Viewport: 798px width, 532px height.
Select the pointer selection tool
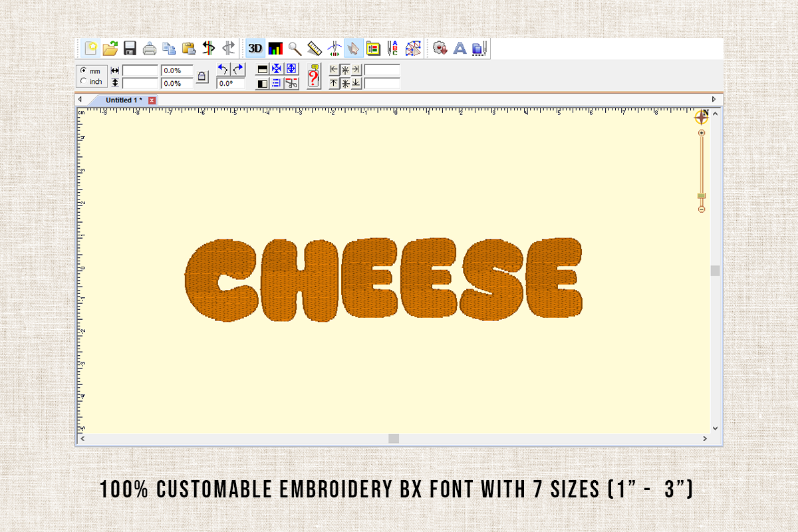coord(354,48)
